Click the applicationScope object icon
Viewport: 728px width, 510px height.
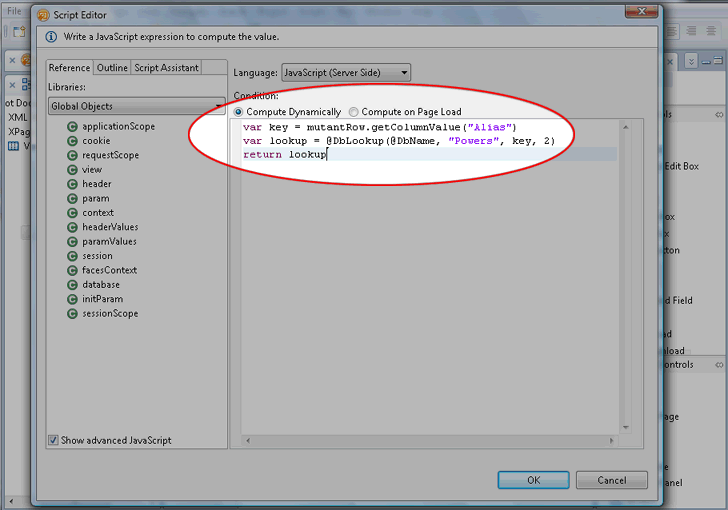pos(72,126)
